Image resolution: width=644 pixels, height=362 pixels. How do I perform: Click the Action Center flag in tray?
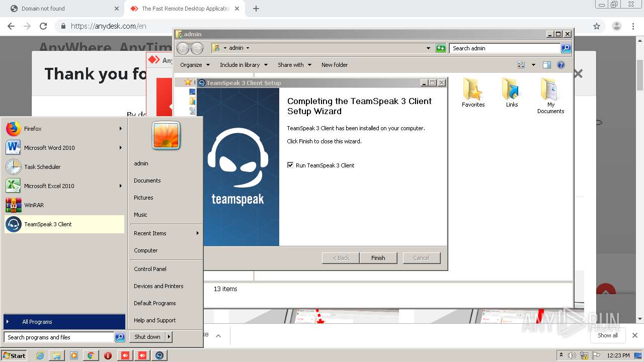click(x=597, y=355)
